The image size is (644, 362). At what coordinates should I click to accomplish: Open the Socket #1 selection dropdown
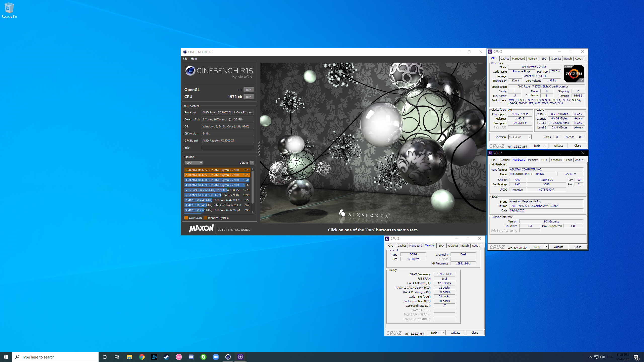click(519, 137)
